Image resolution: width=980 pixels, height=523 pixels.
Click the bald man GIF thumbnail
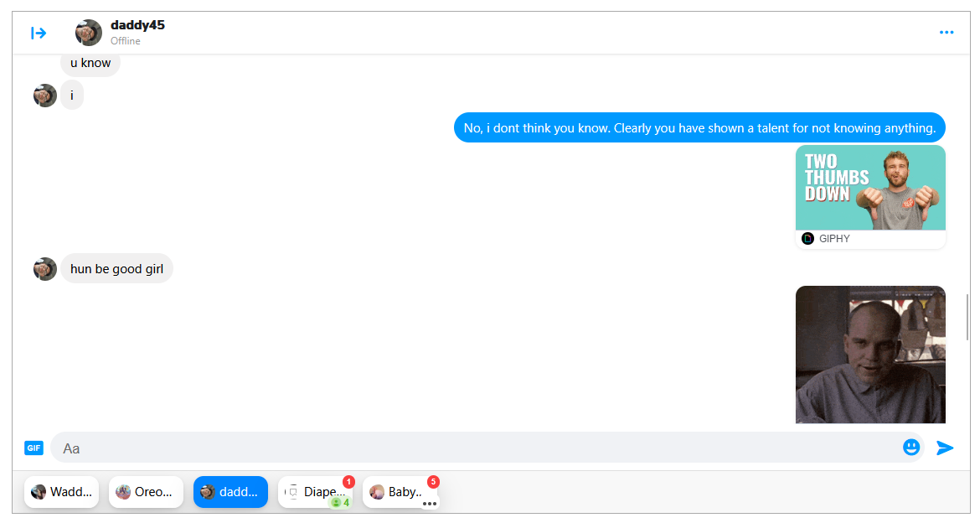click(x=870, y=355)
